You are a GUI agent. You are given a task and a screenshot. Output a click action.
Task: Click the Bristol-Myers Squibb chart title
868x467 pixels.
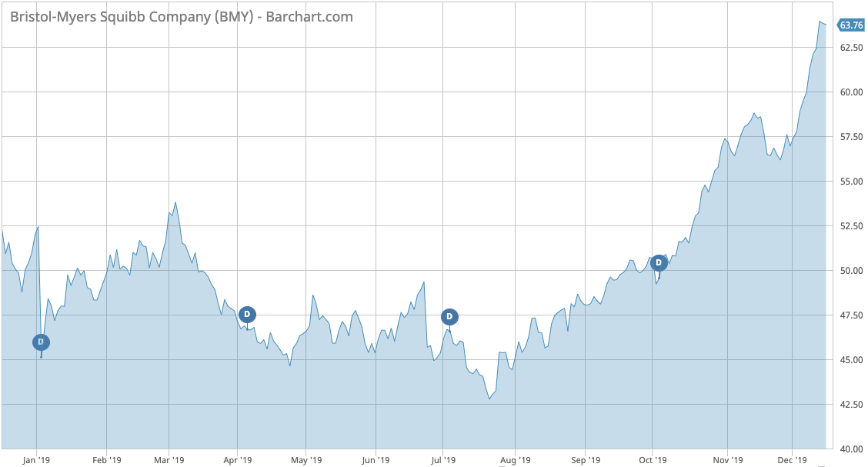(182, 17)
